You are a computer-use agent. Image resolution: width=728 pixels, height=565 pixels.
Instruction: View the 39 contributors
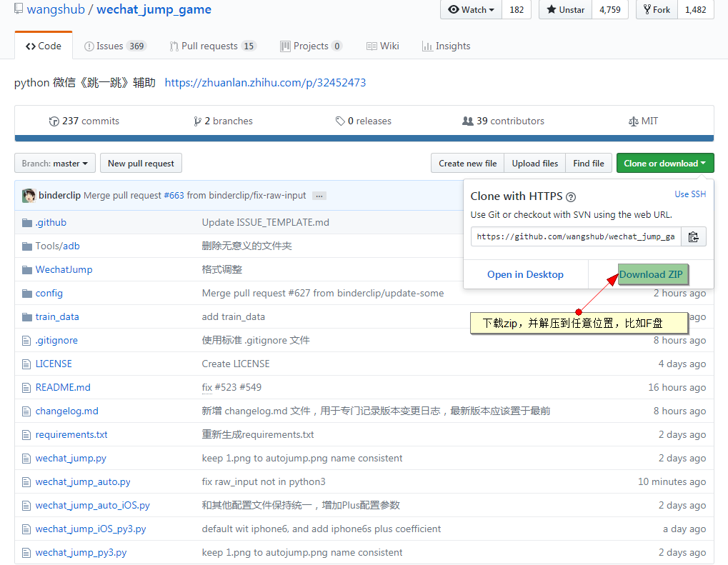pos(503,121)
